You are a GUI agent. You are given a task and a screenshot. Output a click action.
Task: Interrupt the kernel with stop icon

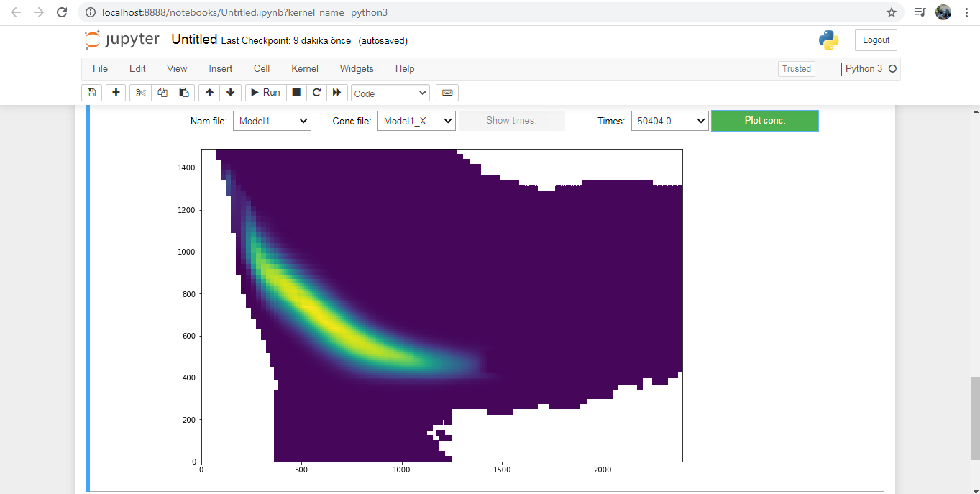click(x=296, y=93)
